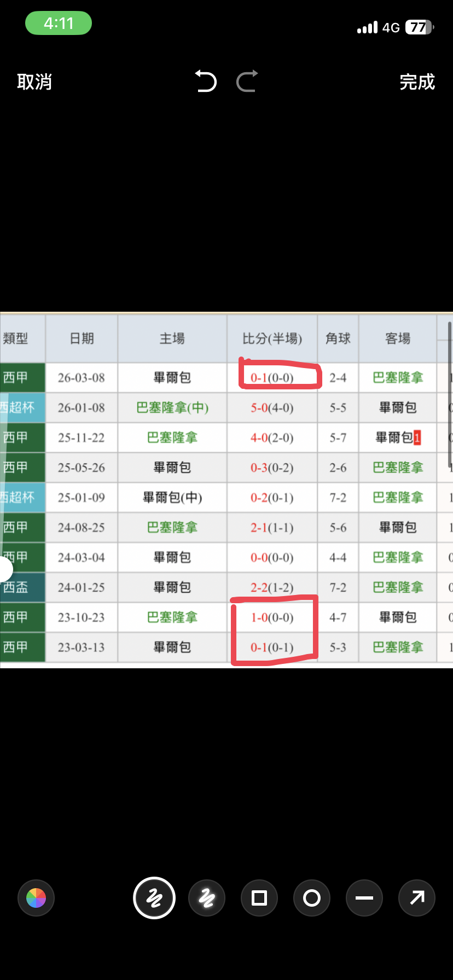Click date cell 23-03-13
Screen dimensions: 453x980
tap(81, 647)
